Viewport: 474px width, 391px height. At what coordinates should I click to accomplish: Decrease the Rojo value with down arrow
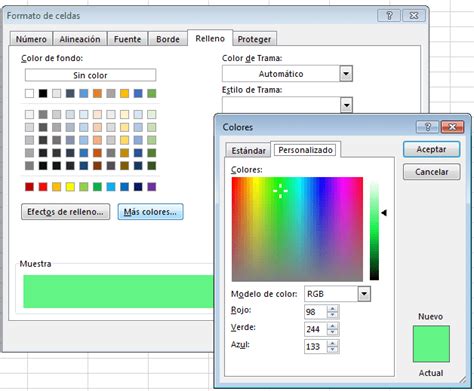point(332,315)
